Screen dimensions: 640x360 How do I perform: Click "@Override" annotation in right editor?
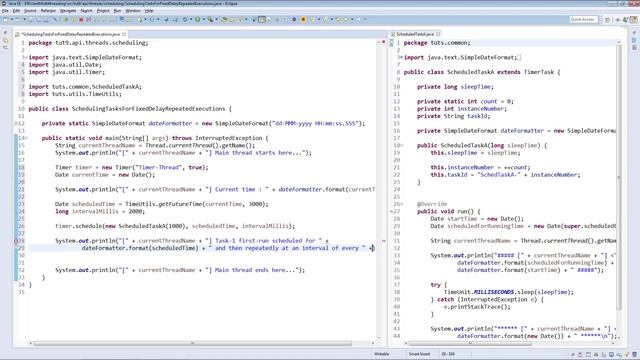pyautogui.click(x=432, y=204)
